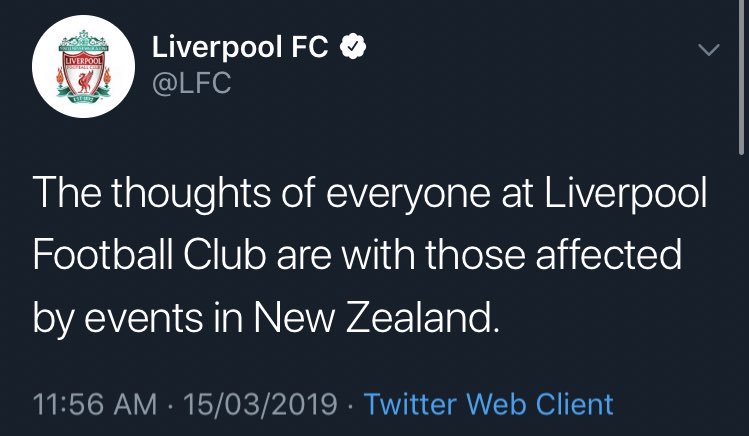The image size is (749, 436).
Task: Open the Liverpool FC display name
Action: click(239, 47)
